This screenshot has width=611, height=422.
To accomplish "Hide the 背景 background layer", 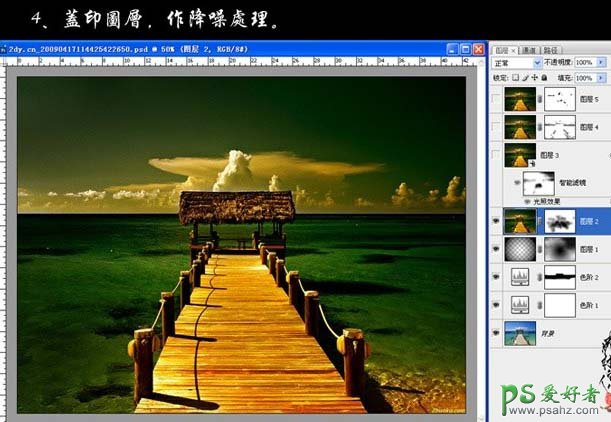I will coord(498,334).
